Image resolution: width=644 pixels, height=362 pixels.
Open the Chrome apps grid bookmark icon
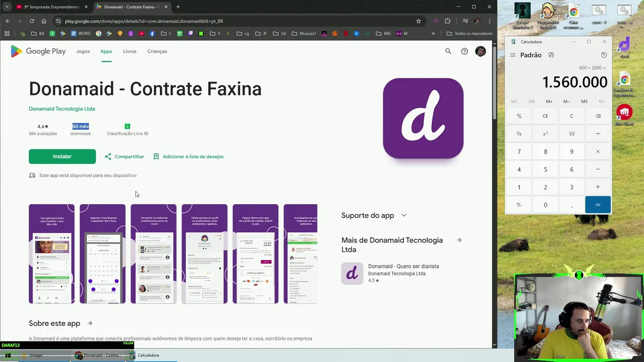point(7,34)
